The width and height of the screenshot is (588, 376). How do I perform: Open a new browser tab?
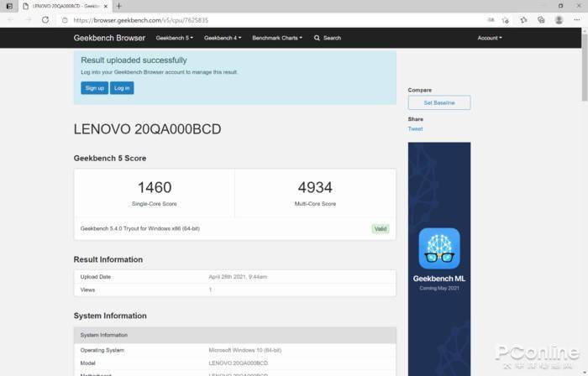(x=119, y=6)
